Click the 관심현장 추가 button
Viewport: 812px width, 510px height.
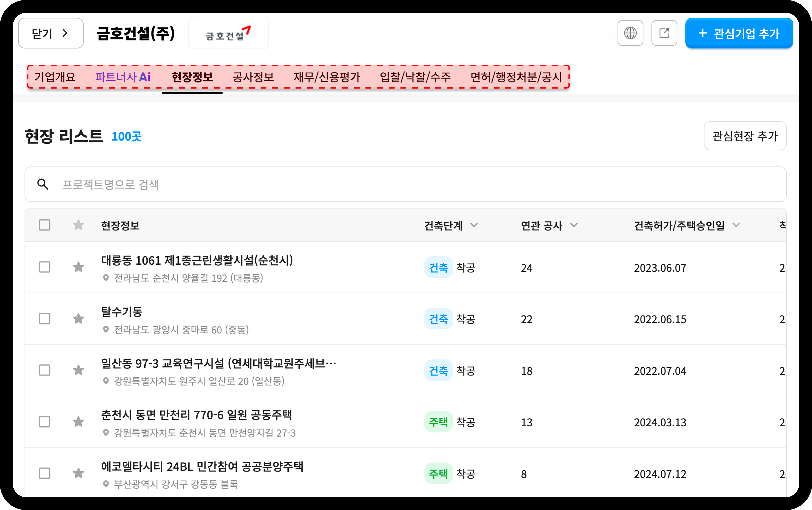point(745,136)
